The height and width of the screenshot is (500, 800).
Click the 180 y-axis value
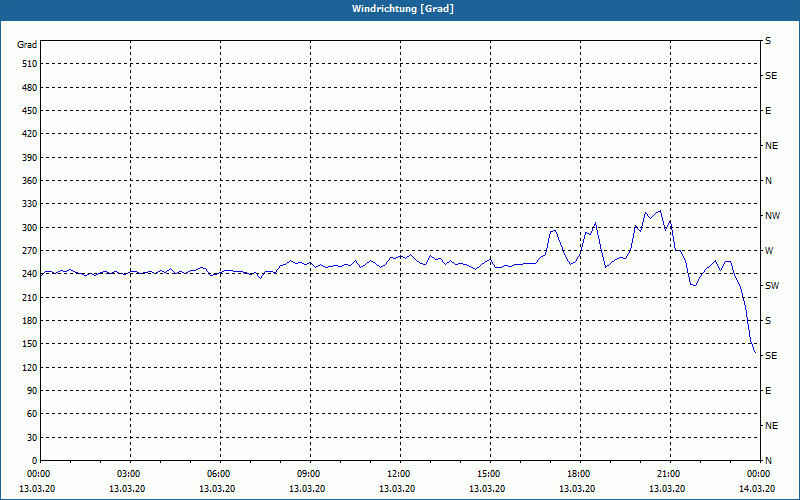(x=30, y=321)
